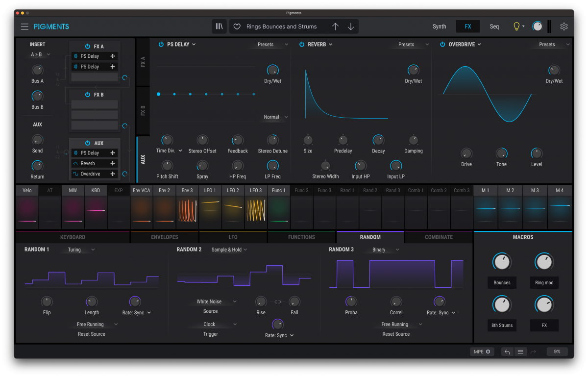Favorite the preset with the heart icon
The image size is (588, 377).
coord(237,26)
